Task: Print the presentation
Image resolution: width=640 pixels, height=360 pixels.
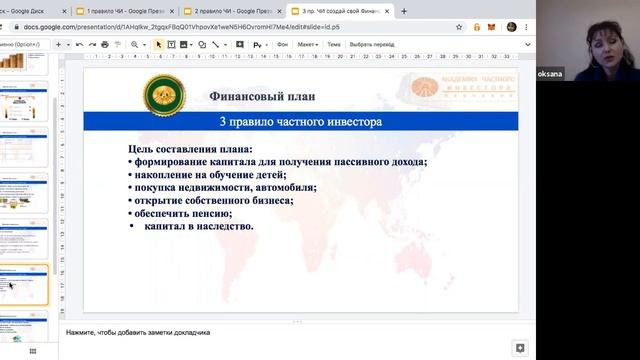Action: tap(105, 44)
